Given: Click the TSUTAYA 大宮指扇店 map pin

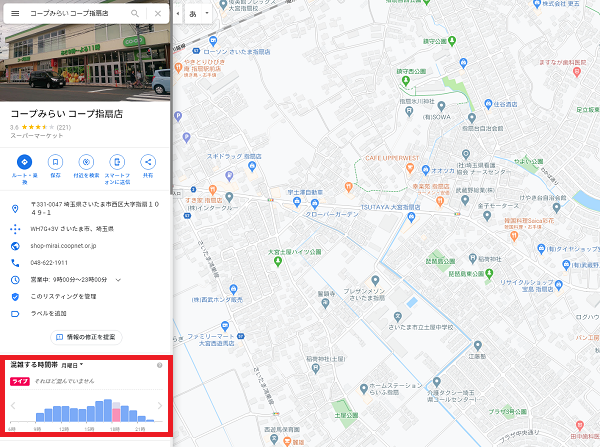Looking at the screenshot, I should pyautogui.click(x=411, y=218).
